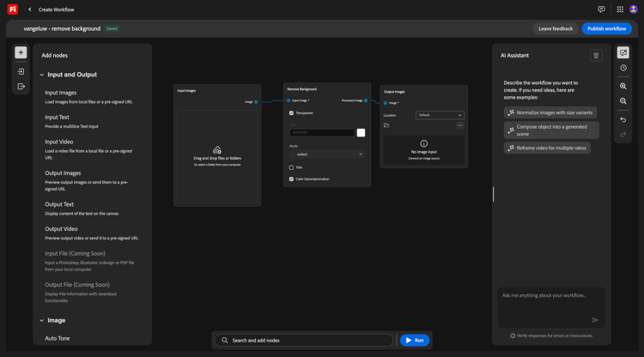The image size is (644, 357).
Task: Add an Auto Tone node
Action: coord(57,338)
